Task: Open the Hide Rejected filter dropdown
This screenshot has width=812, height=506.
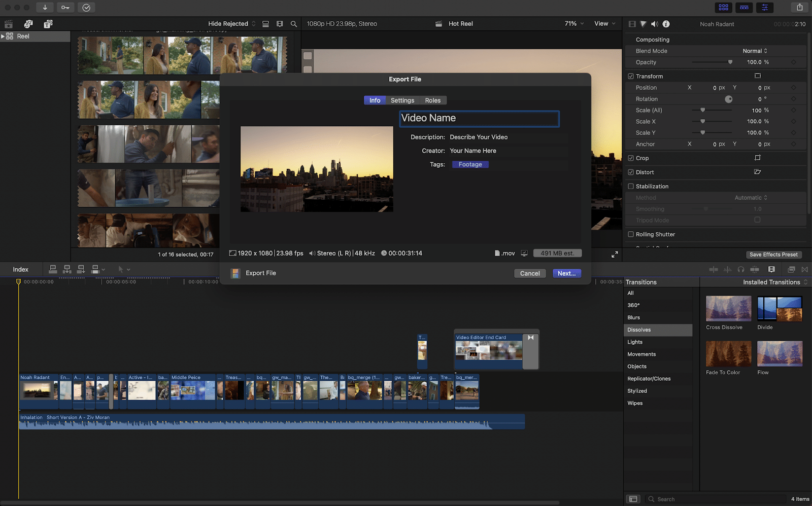Action: [232, 24]
